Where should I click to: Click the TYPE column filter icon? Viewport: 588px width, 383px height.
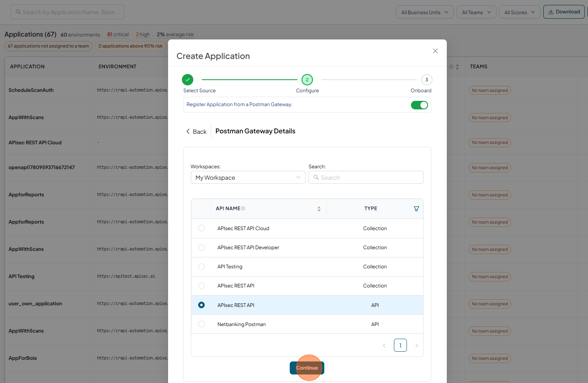(x=416, y=209)
